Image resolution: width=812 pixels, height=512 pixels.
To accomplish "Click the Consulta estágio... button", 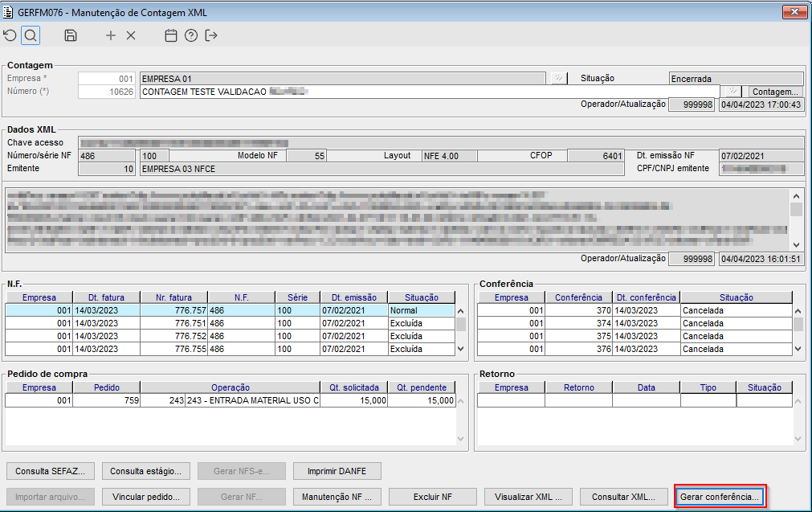I will [145, 471].
